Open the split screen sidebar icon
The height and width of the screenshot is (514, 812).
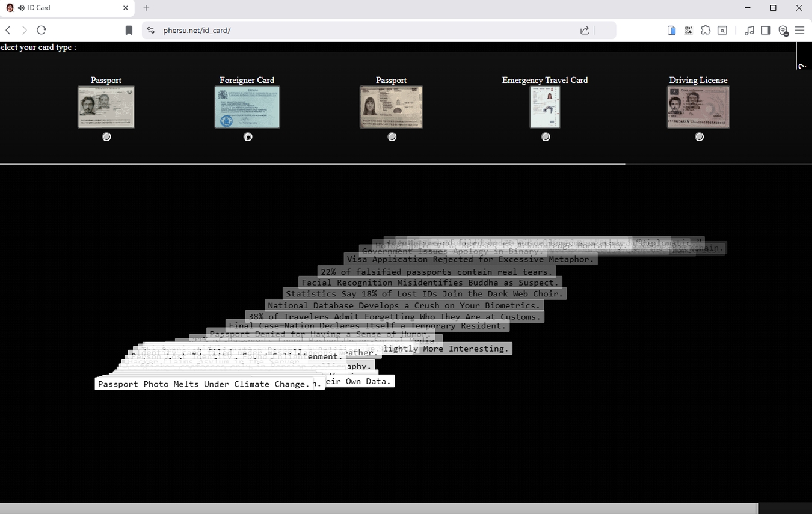pyautogui.click(x=766, y=30)
